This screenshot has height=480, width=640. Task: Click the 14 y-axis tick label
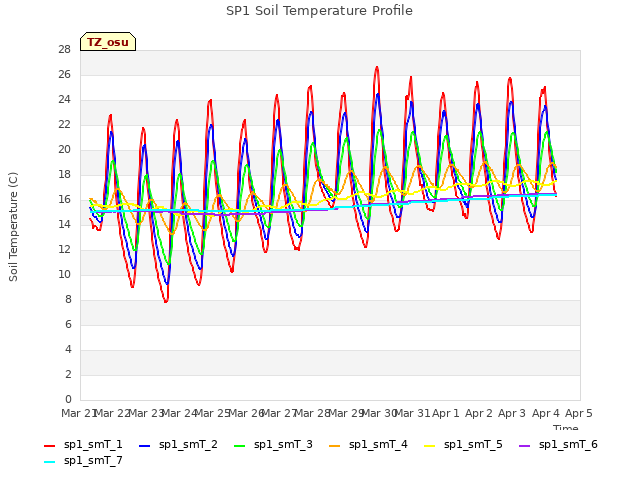(64, 224)
